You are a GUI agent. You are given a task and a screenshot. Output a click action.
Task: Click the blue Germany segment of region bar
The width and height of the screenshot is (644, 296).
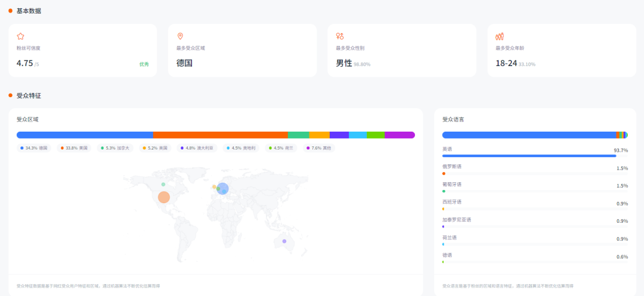click(85, 135)
